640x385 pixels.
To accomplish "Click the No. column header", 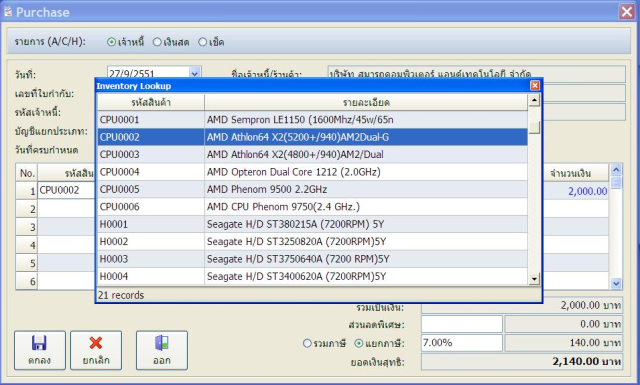I will [27, 173].
